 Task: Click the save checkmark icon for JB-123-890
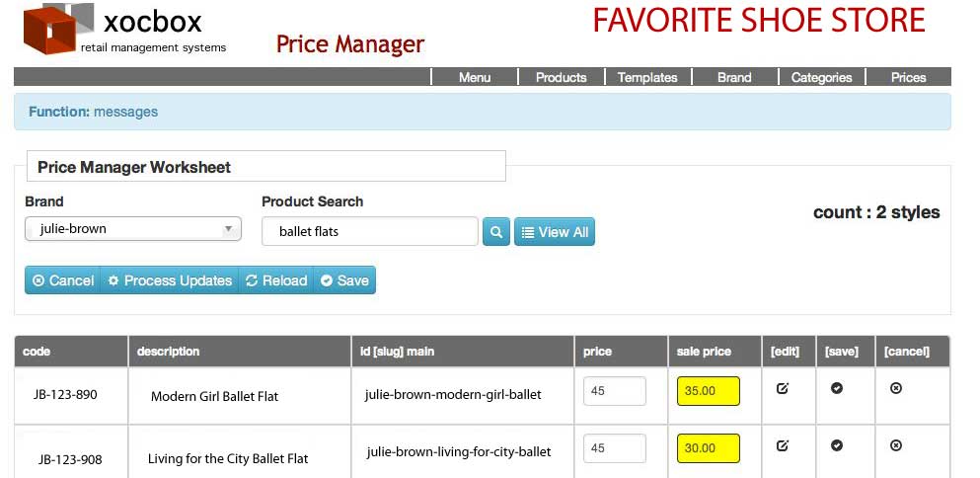(837, 389)
